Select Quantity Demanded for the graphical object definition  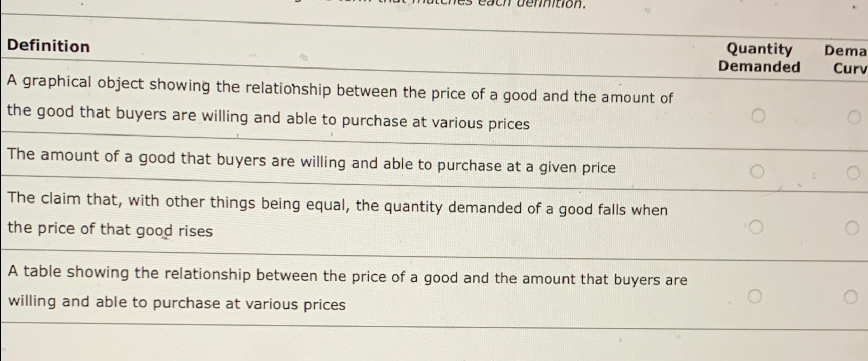(x=758, y=116)
